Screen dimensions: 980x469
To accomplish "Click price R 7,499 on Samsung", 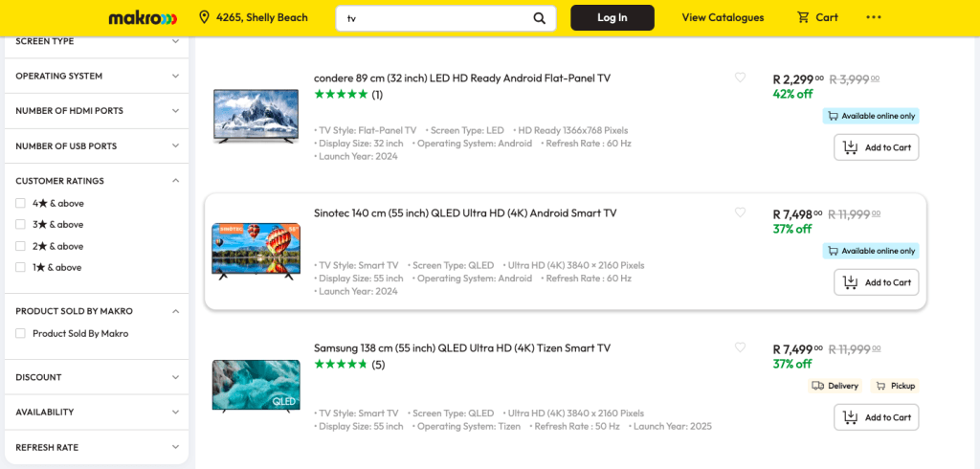I will (797, 349).
